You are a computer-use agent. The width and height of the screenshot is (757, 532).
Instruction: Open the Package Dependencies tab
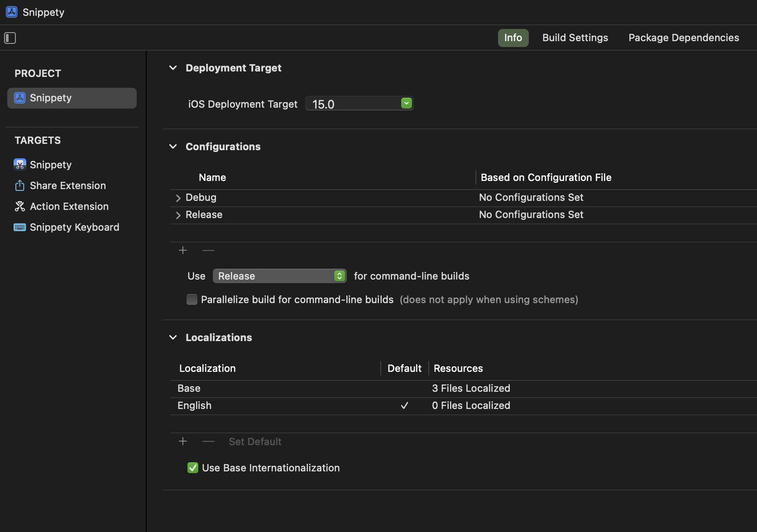(684, 38)
